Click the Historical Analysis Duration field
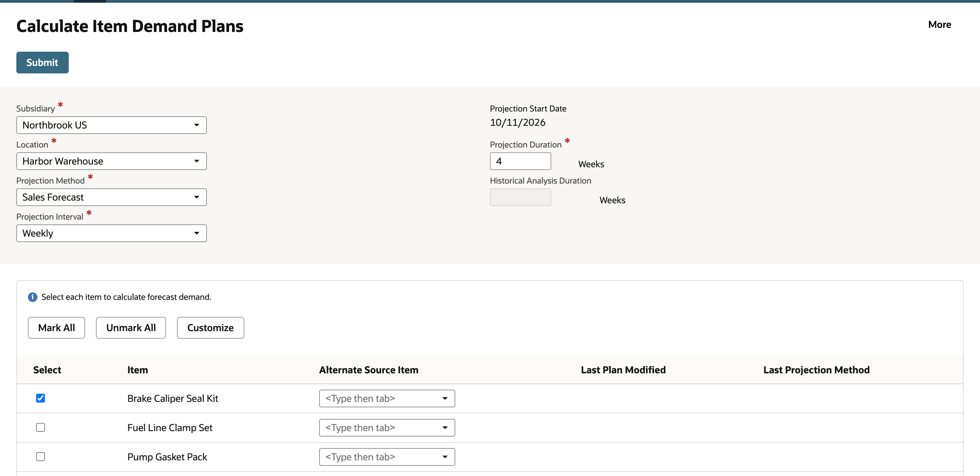This screenshot has width=980, height=476. pos(520,197)
